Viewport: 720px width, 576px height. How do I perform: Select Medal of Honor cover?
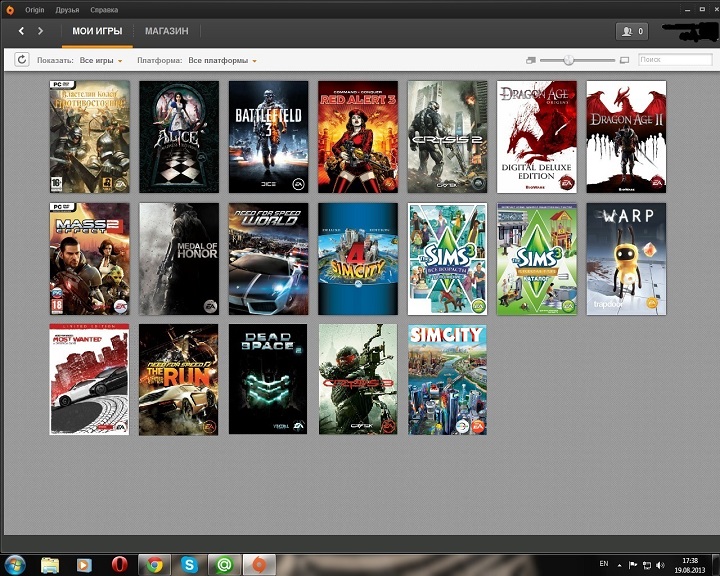[x=179, y=259]
